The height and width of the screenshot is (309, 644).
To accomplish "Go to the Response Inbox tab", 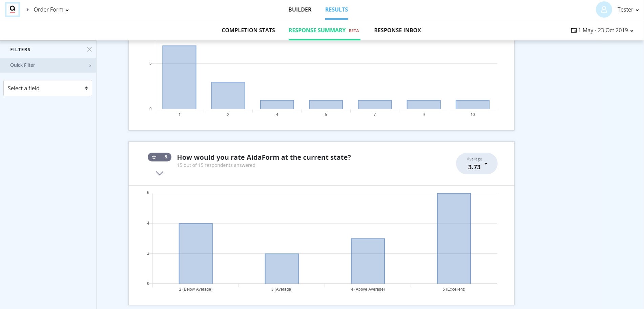I will pos(397,30).
